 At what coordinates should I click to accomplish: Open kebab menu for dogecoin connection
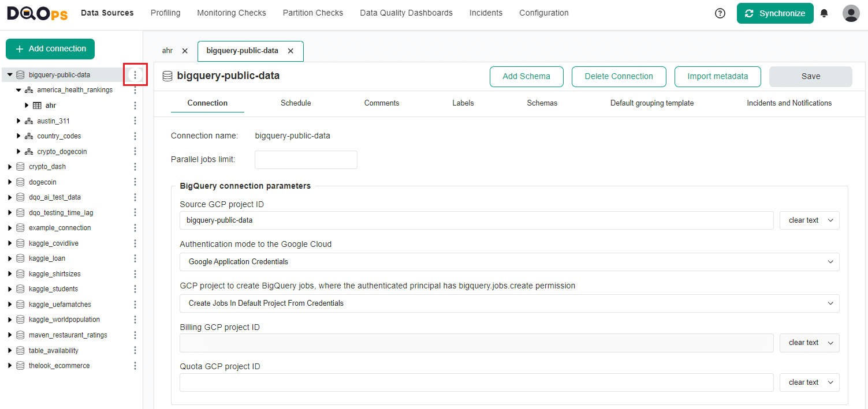(135, 182)
